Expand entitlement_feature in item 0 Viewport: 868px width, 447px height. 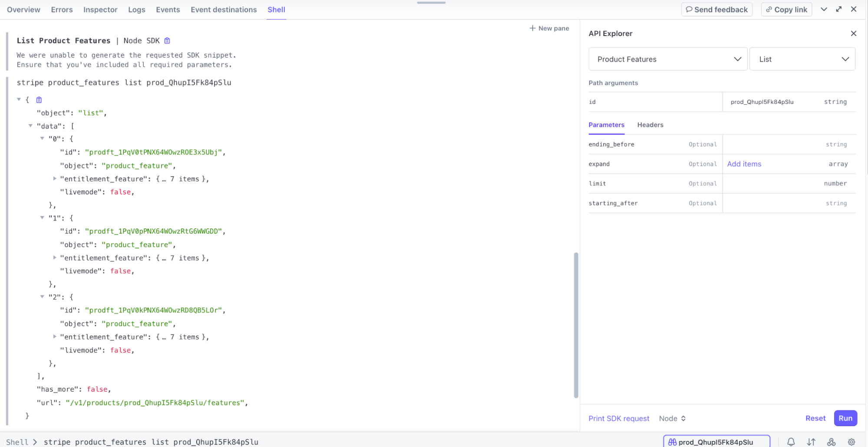pyautogui.click(x=55, y=179)
